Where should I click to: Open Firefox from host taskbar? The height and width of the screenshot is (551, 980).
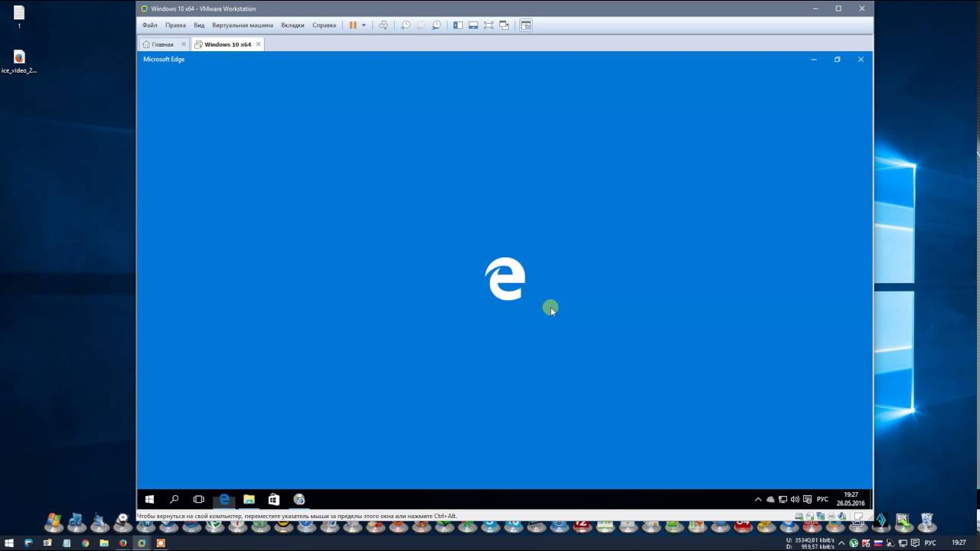pyautogui.click(x=122, y=543)
